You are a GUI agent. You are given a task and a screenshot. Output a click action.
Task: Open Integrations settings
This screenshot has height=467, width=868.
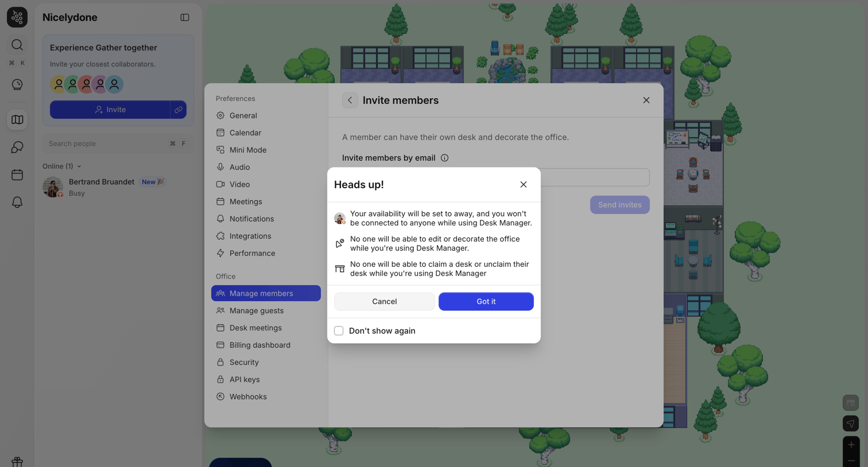click(x=266, y=236)
